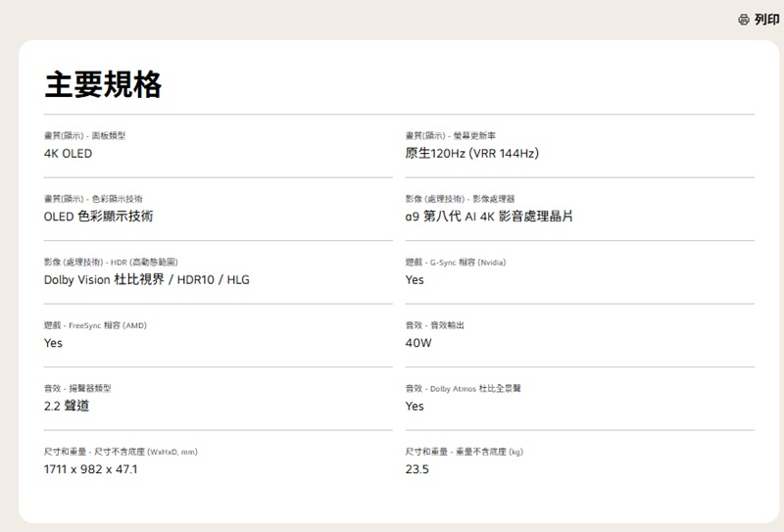Select the 23.5 weight value
This screenshot has height=532, width=784.
(x=417, y=469)
